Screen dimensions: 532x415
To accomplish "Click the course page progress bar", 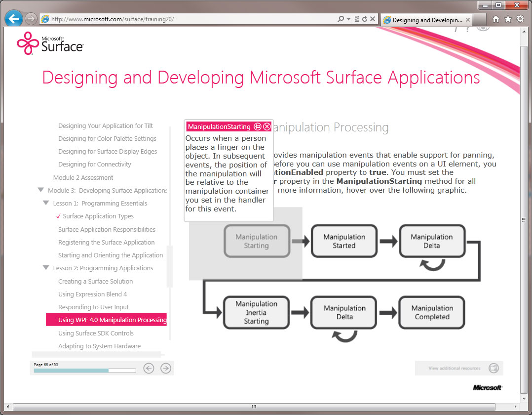I will coord(85,371).
